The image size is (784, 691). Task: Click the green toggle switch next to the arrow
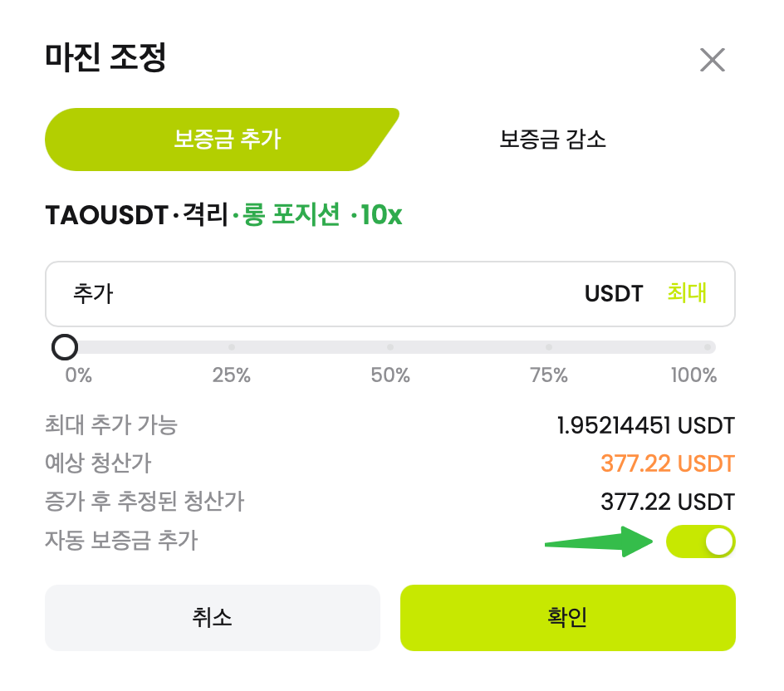702,541
